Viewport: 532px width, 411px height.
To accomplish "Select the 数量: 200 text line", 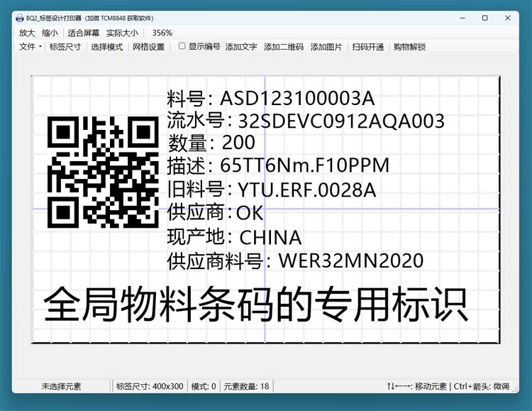I will [x=211, y=143].
